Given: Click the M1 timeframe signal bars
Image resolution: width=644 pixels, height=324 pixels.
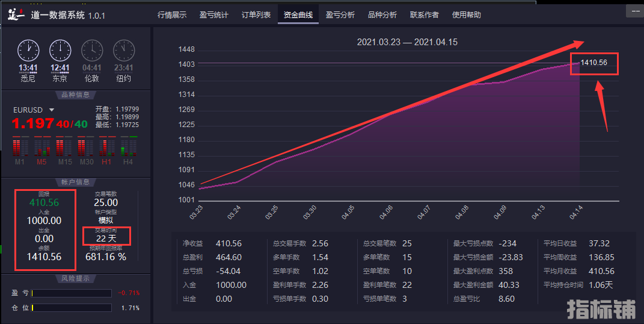Looking at the screenshot, I should pos(20,146).
